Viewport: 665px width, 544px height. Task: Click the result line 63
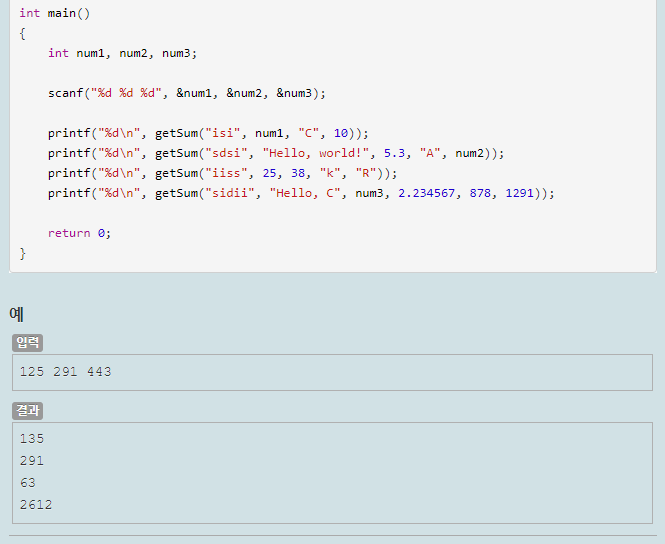coord(28,483)
